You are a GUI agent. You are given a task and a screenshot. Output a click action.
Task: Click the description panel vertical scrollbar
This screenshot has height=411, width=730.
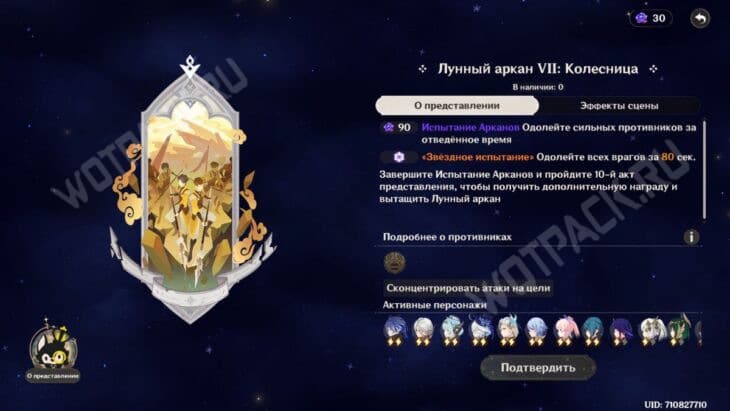click(704, 170)
